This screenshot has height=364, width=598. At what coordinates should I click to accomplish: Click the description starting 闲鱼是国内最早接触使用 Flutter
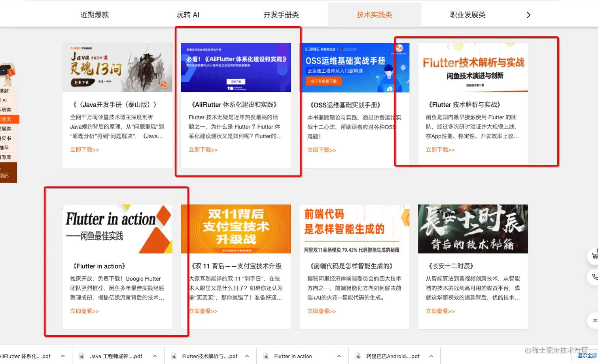(473, 127)
